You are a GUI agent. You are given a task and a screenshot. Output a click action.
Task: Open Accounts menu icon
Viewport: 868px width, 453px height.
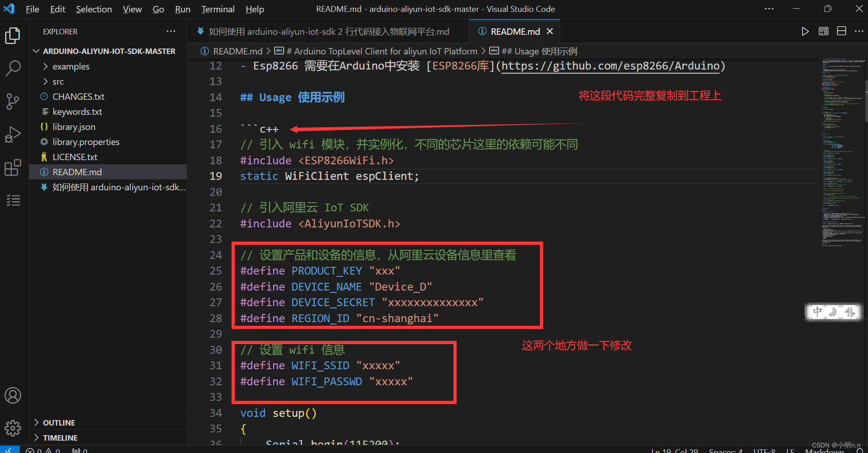(x=13, y=395)
